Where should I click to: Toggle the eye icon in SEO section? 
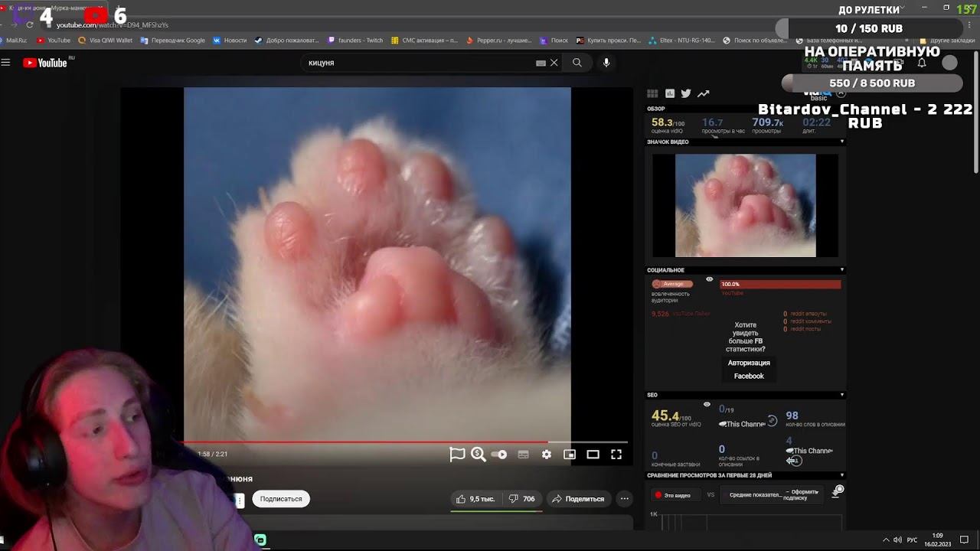[707, 404]
